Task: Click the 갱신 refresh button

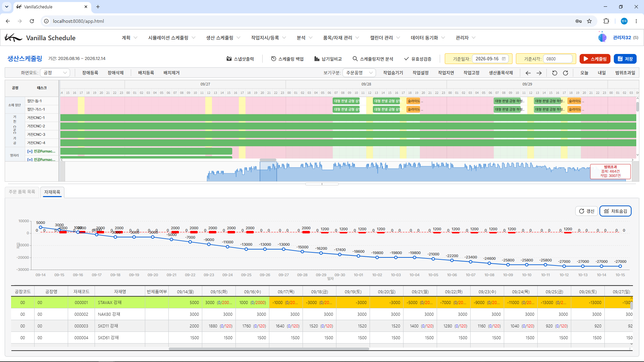Action: click(587, 211)
